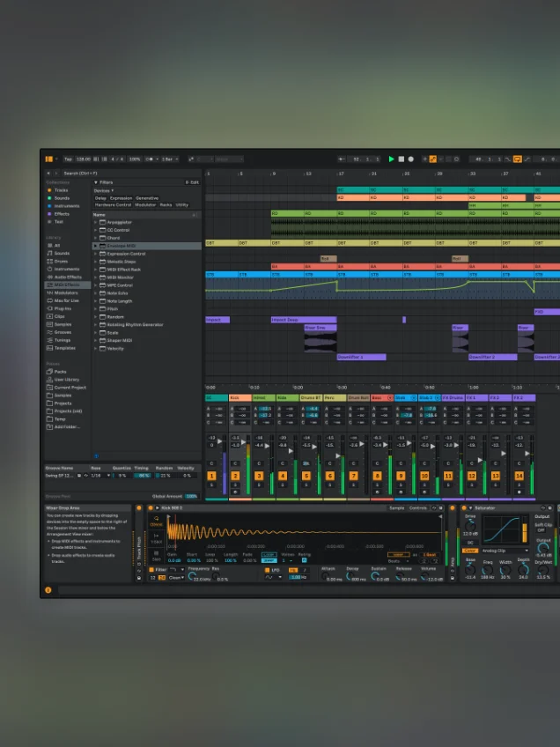Open Packs under Places
The width and height of the screenshot is (560, 747).
[x=60, y=372]
